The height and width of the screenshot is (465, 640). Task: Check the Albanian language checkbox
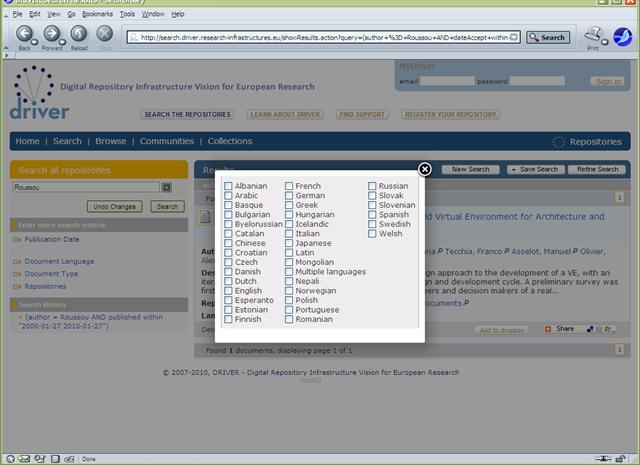[x=228, y=186]
